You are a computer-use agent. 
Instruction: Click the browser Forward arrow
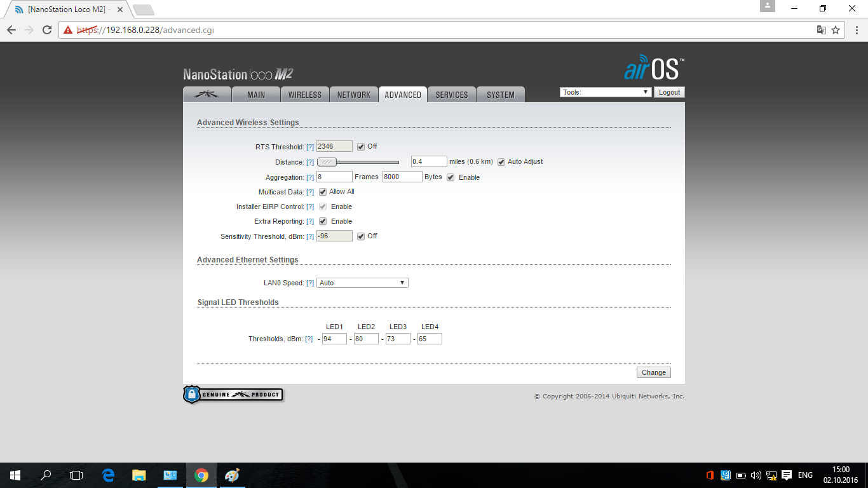click(29, 30)
